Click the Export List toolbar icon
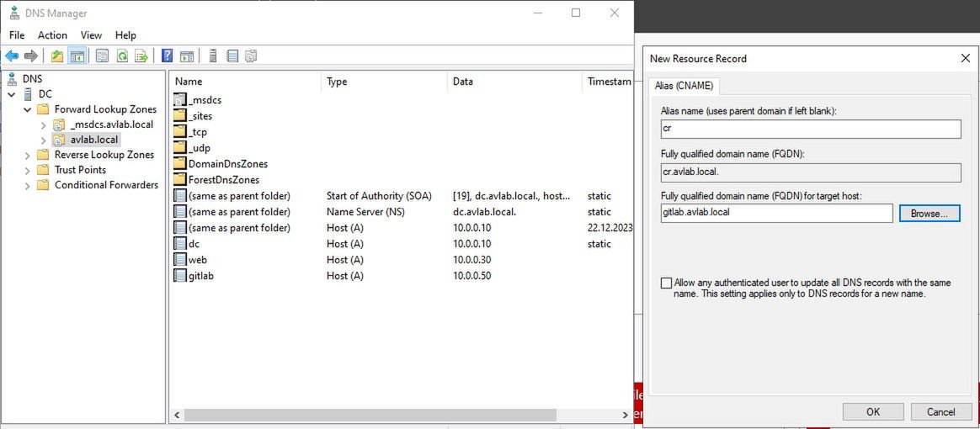Viewport: 980px width, 429px height. click(x=142, y=56)
